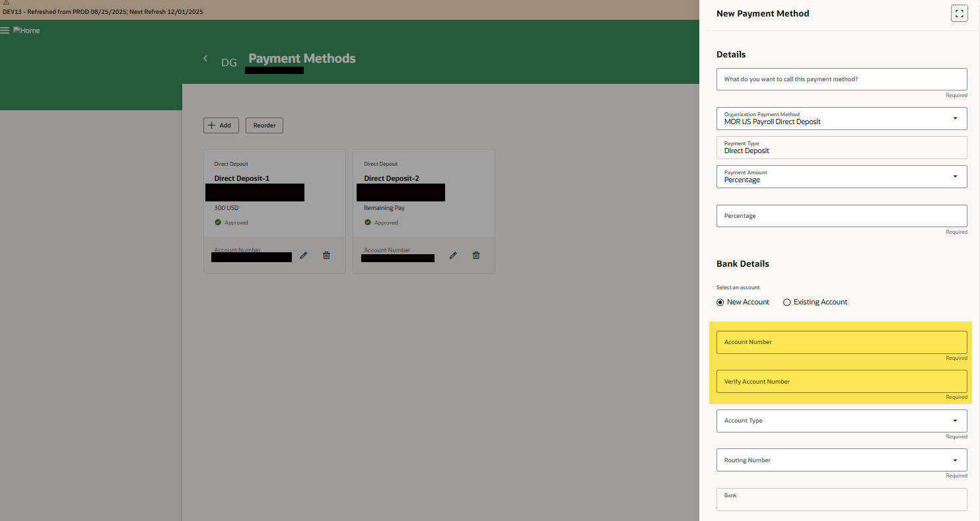Click into the Percentage input field
Screen dimensions: 980x521
(841, 216)
